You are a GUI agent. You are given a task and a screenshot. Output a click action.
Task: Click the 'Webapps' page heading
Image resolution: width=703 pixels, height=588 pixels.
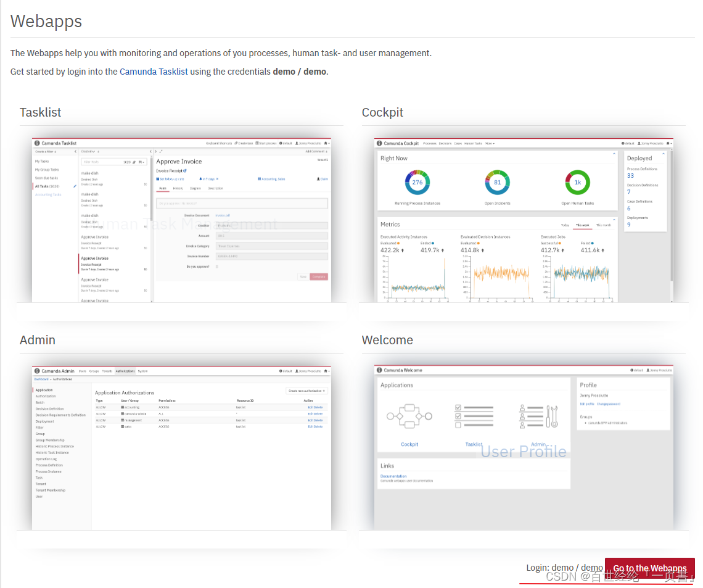click(x=46, y=22)
